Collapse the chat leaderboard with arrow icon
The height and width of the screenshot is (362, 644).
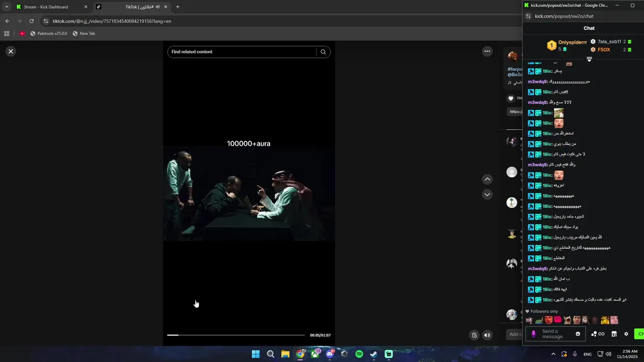(x=589, y=59)
